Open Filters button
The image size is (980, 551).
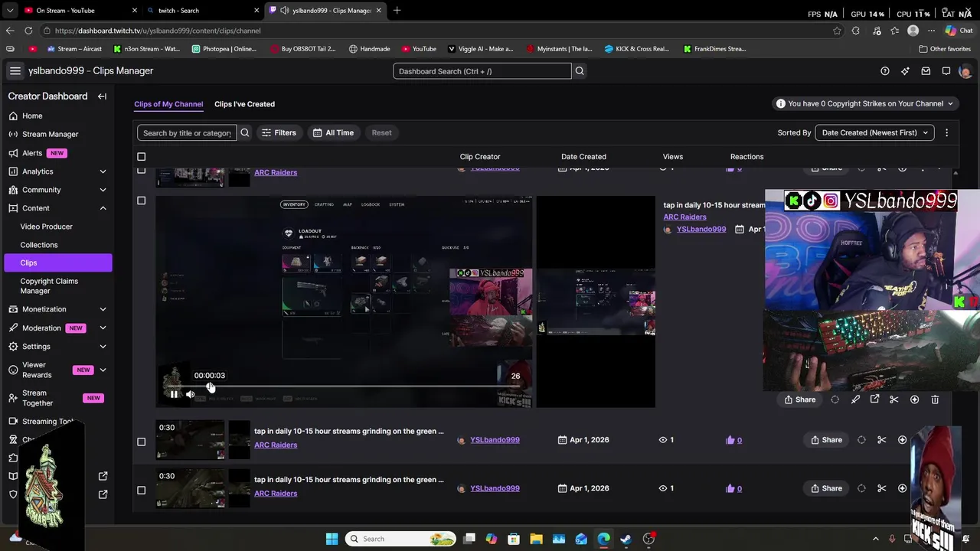click(x=279, y=132)
